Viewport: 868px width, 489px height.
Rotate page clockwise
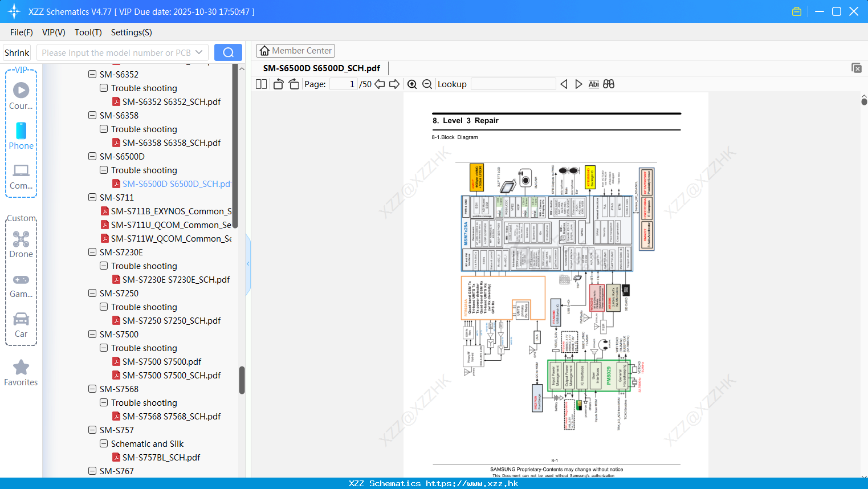click(294, 84)
